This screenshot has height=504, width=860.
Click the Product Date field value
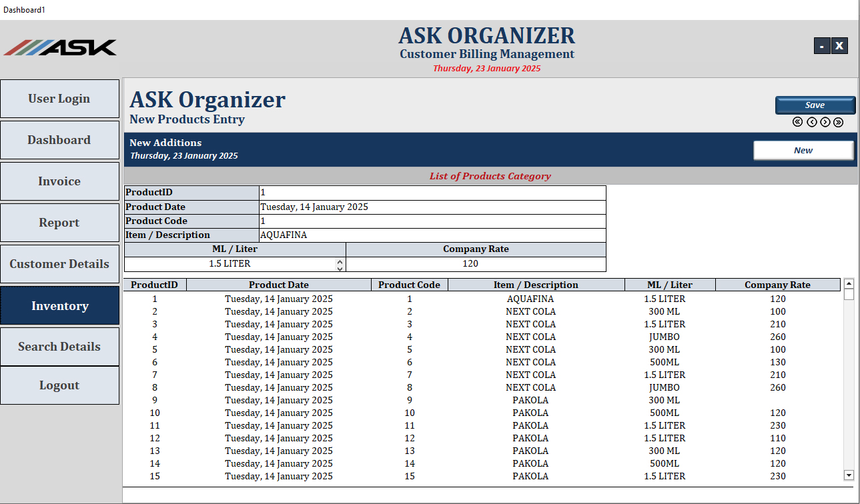pos(432,207)
